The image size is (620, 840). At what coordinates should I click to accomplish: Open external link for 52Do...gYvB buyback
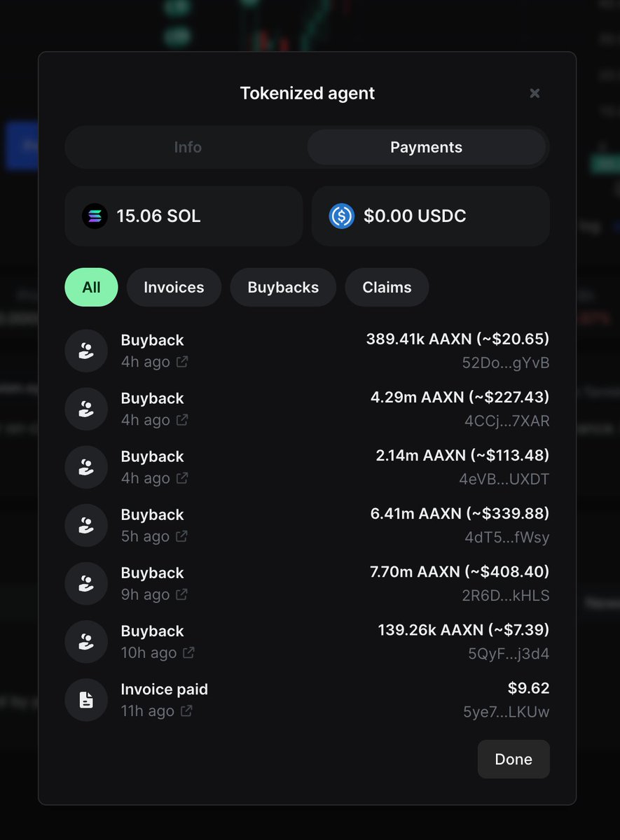click(x=182, y=362)
